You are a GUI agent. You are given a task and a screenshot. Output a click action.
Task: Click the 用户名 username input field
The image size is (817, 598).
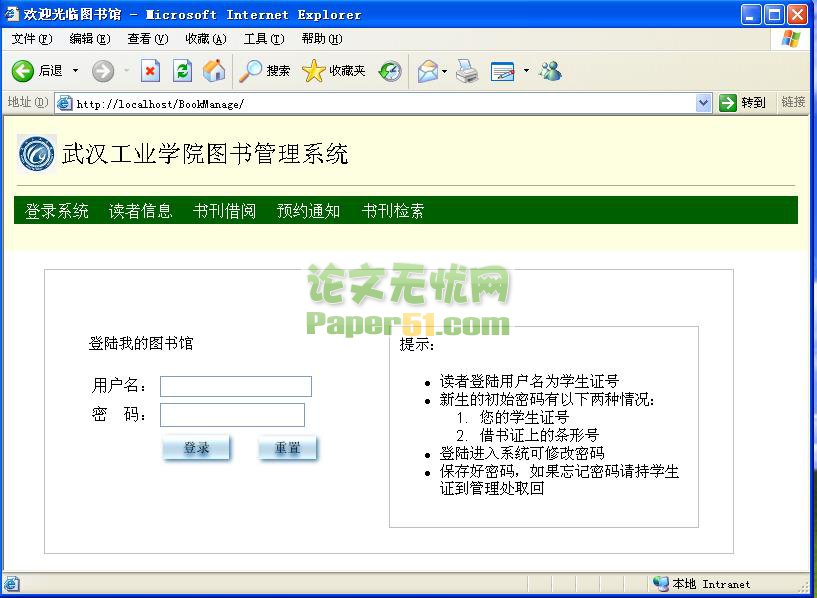tap(236, 387)
